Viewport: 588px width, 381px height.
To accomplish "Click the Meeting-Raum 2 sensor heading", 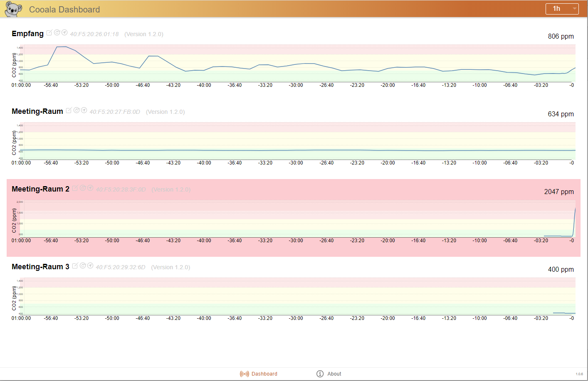I will click(x=40, y=189).
